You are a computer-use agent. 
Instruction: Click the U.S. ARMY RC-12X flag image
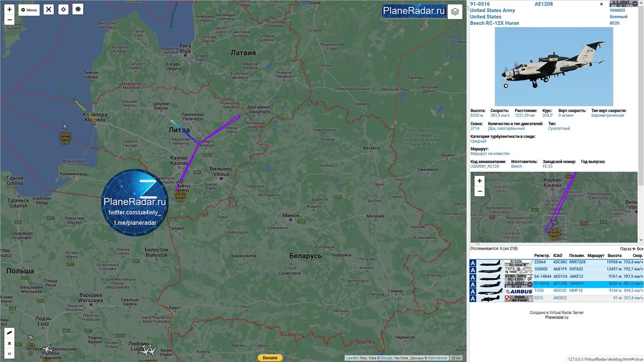pos(518,284)
